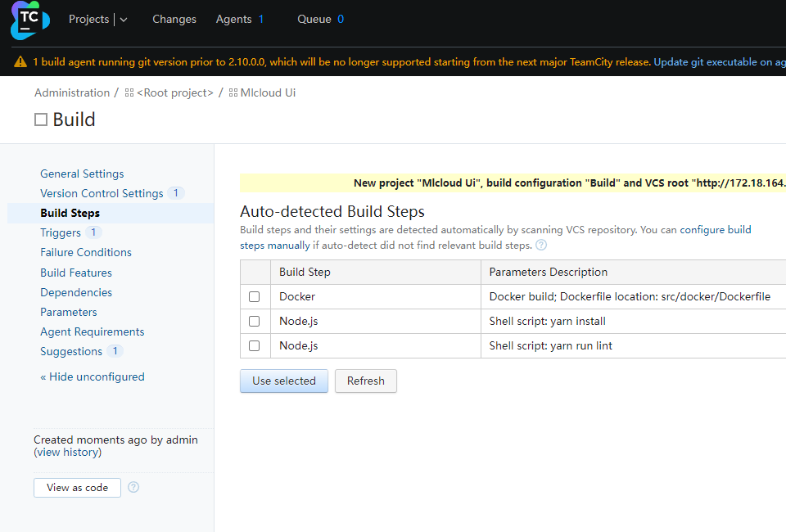Viewport: 786px width, 532px height.
Task: Open the Changes tab
Action: tap(174, 19)
